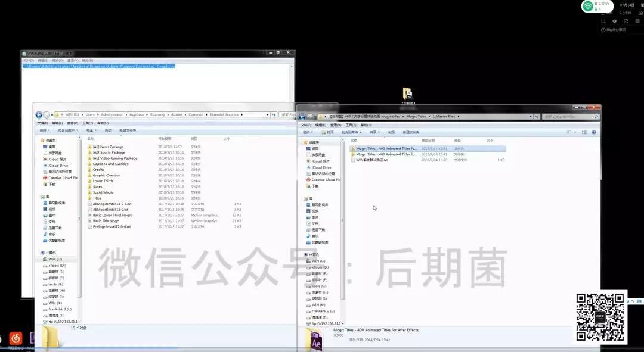The width and height of the screenshot is (644, 352).
Task: Click the desktop folder icon above right window
Action: (x=407, y=94)
